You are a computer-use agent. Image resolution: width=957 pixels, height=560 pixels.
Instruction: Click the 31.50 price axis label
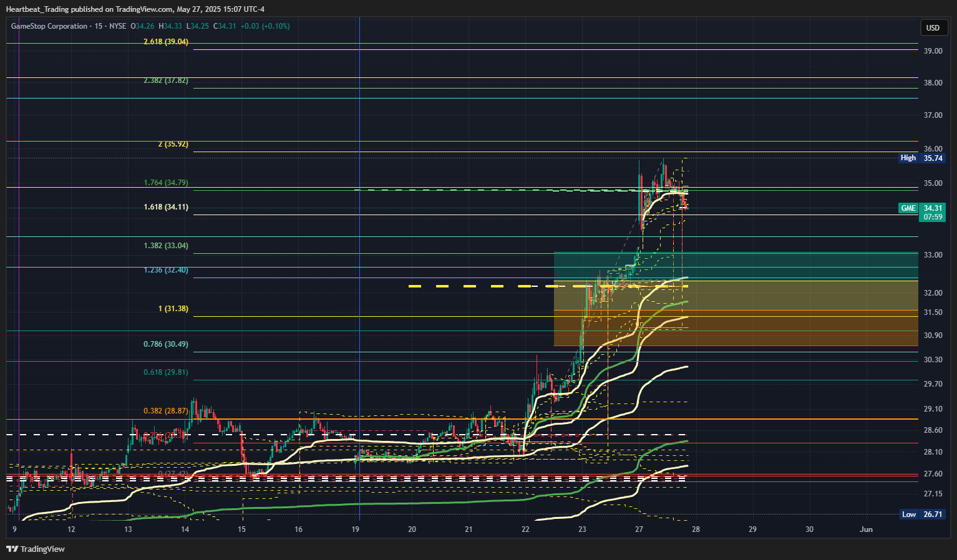933,312
